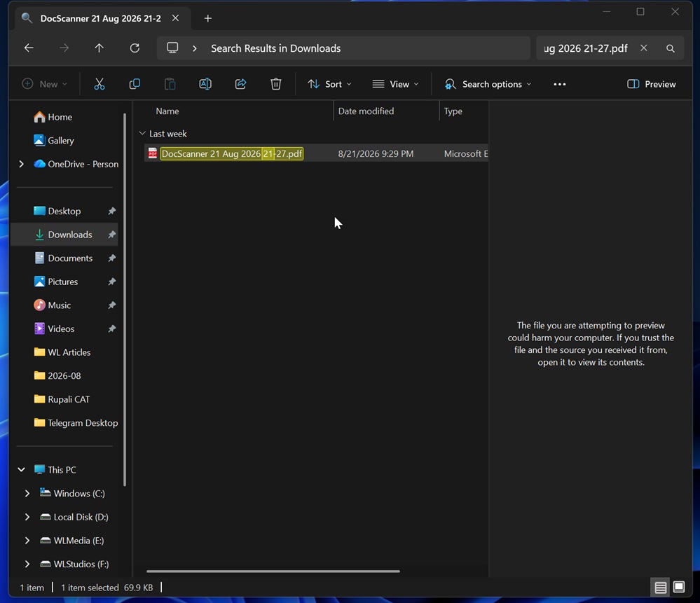Open the New dropdown menu

[45, 84]
